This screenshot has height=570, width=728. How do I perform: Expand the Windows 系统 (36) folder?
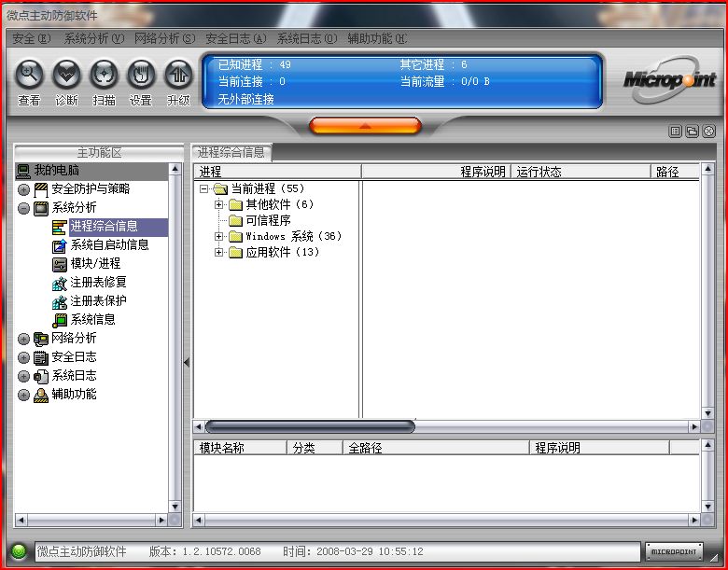(218, 236)
